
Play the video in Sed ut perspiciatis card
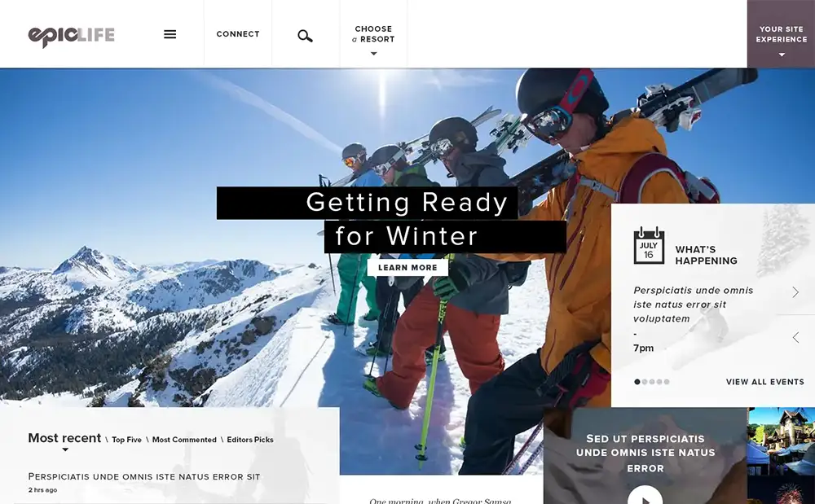point(645,496)
